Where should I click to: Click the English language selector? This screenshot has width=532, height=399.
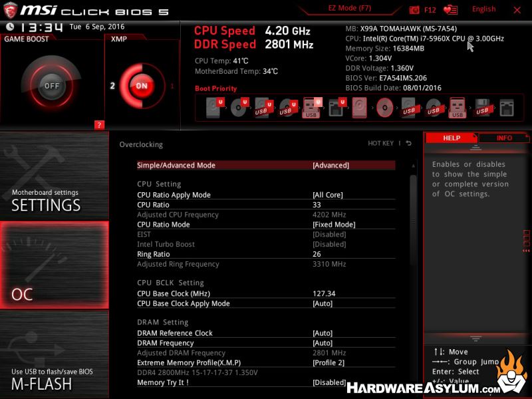coord(483,9)
